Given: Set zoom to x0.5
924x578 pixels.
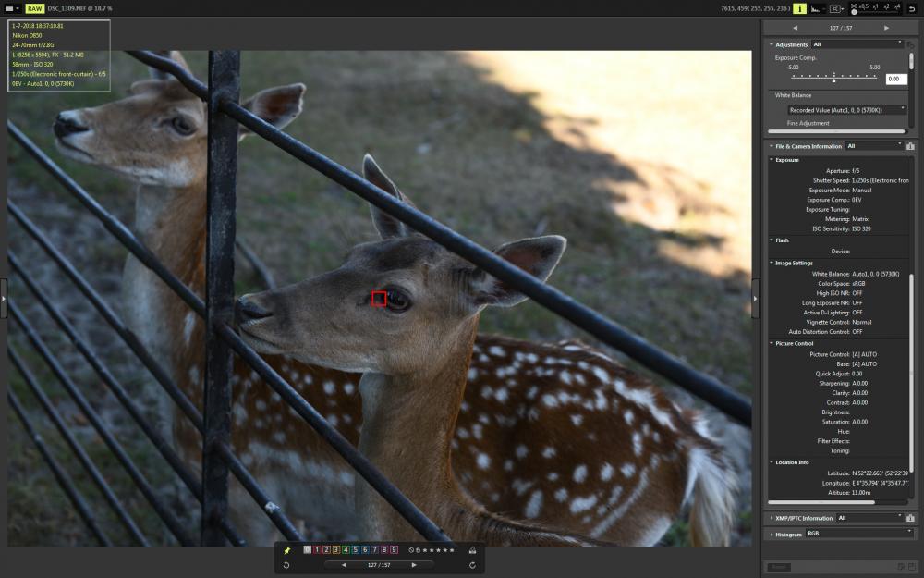Looking at the screenshot, I should [864, 6].
